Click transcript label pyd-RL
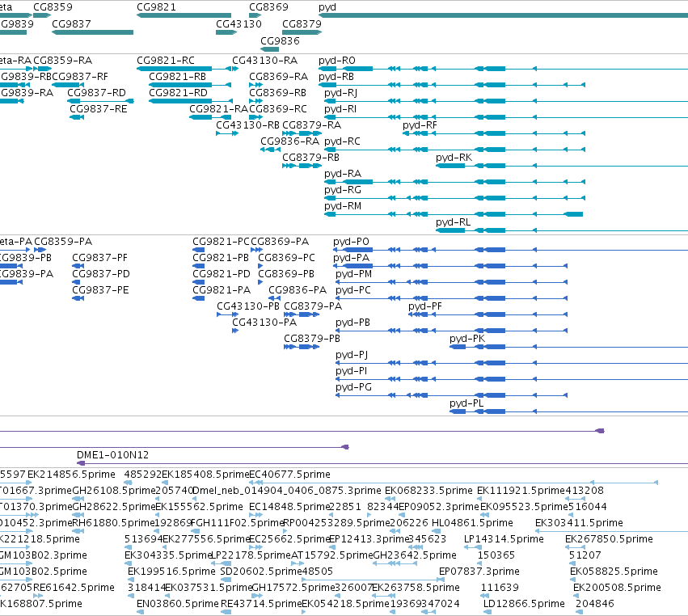Viewport: 688px width, 616px height. tap(454, 222)
